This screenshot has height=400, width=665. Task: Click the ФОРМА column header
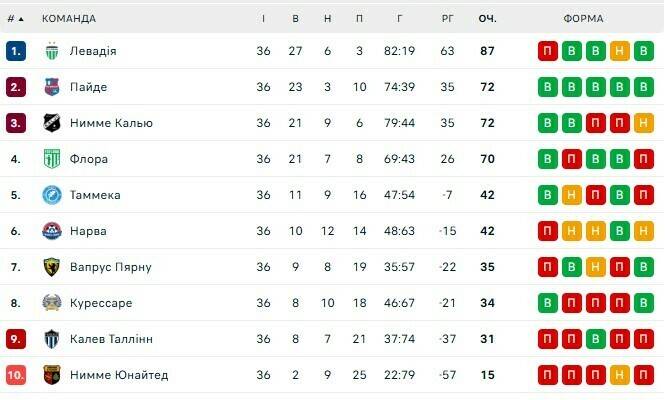(x=582, y=18)
